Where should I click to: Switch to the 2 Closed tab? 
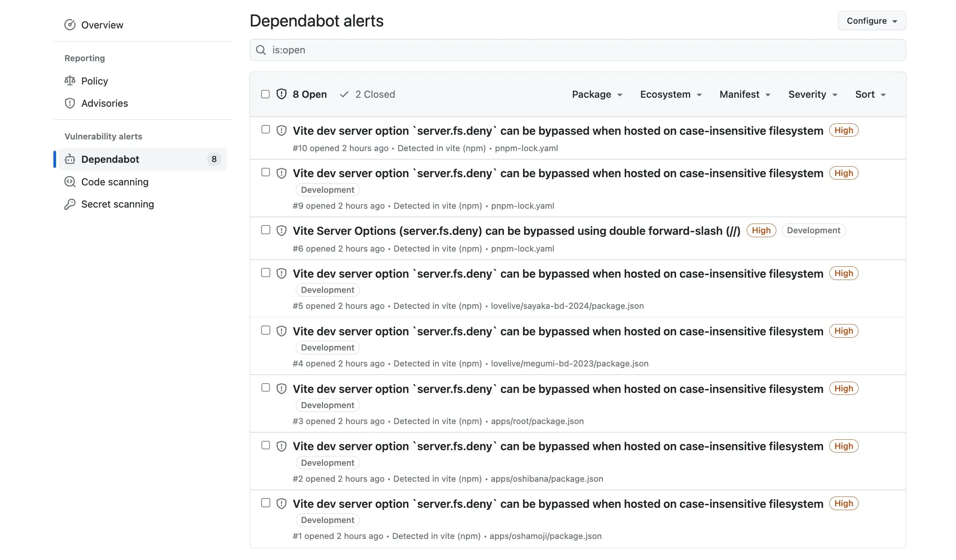(x=368, y=94)
